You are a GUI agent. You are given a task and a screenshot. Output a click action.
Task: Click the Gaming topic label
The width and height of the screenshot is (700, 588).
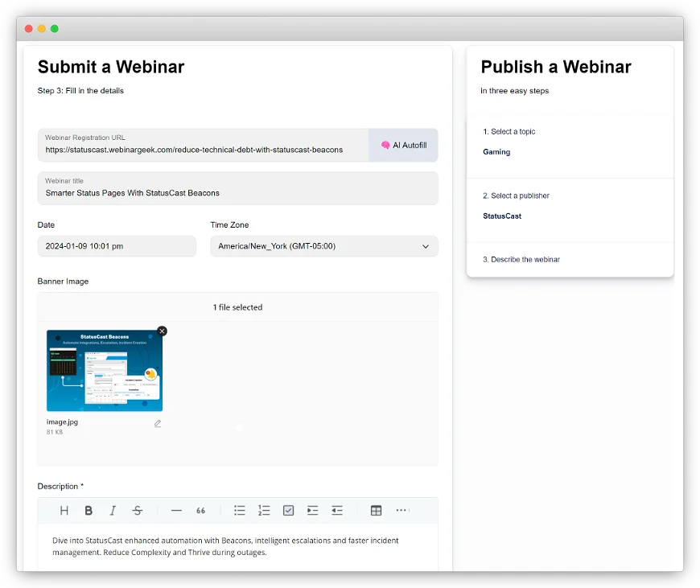[496, 152]
